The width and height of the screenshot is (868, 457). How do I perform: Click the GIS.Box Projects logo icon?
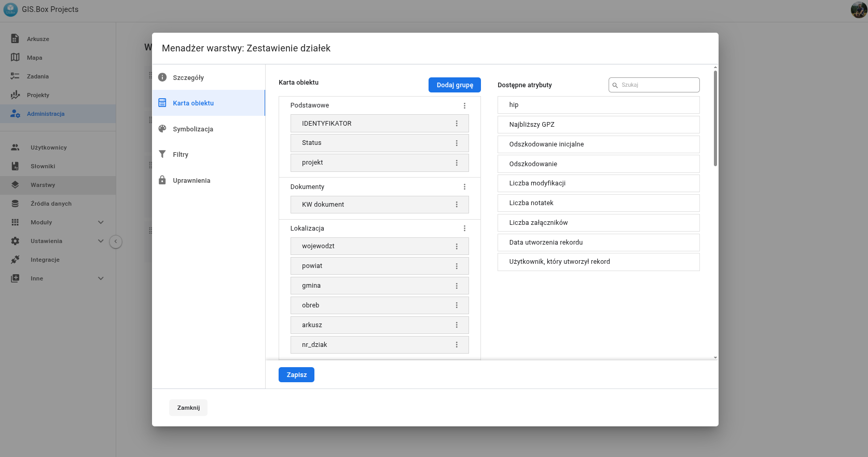point(10,9)
